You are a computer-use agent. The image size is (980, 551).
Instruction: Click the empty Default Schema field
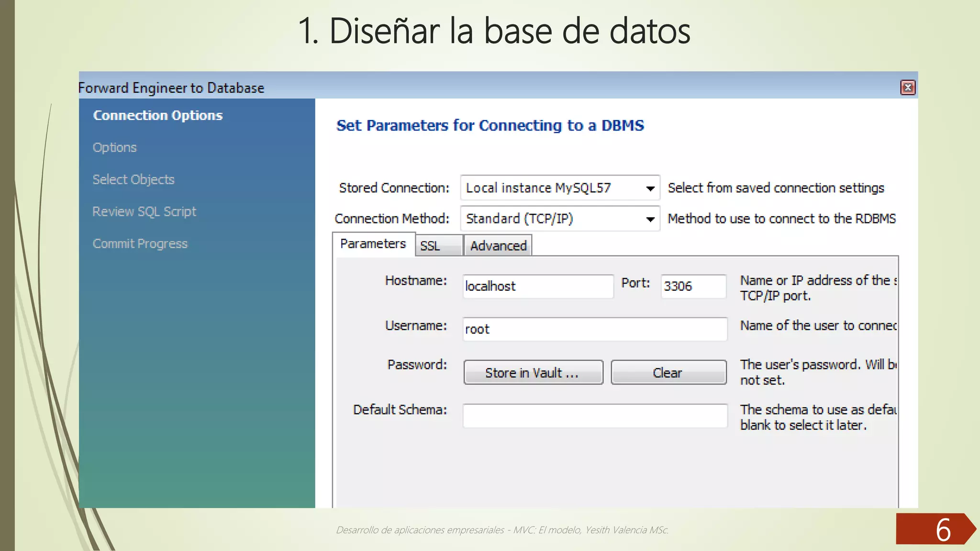pyautogui.click(x=594, y=416)
